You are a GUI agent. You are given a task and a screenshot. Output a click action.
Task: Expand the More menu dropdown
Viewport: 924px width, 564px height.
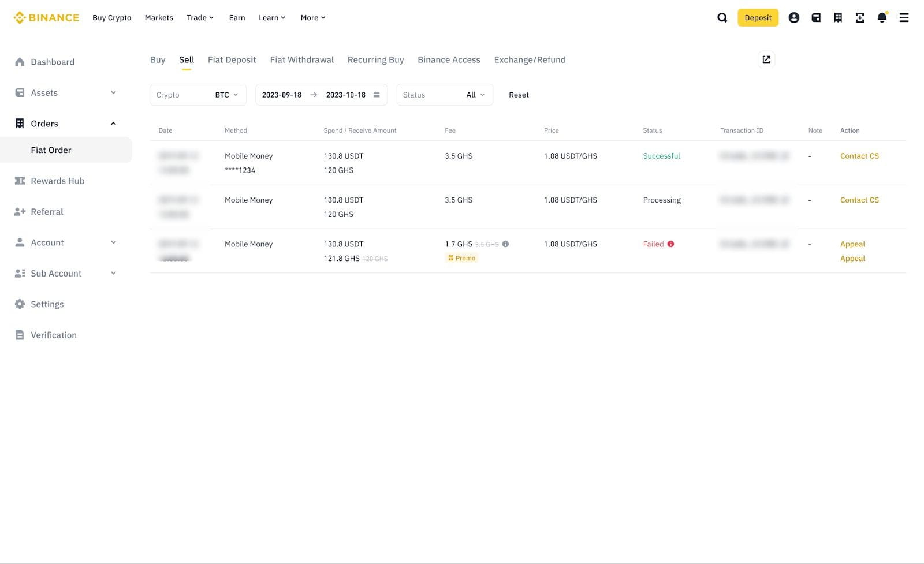pyautogui.click(x=313, y=18)
